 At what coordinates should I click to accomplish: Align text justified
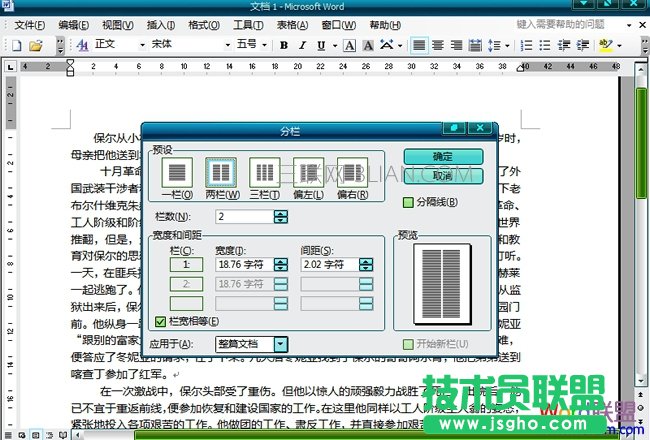pos(419,45)
